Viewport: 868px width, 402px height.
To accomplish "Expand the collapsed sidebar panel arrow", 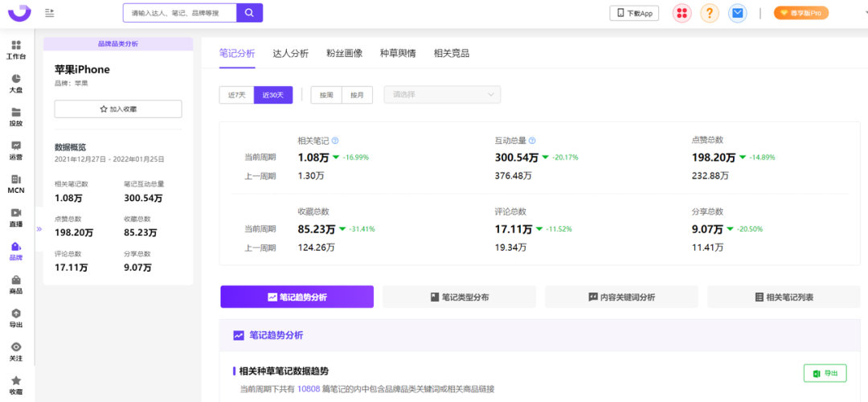I will point(39,228).
